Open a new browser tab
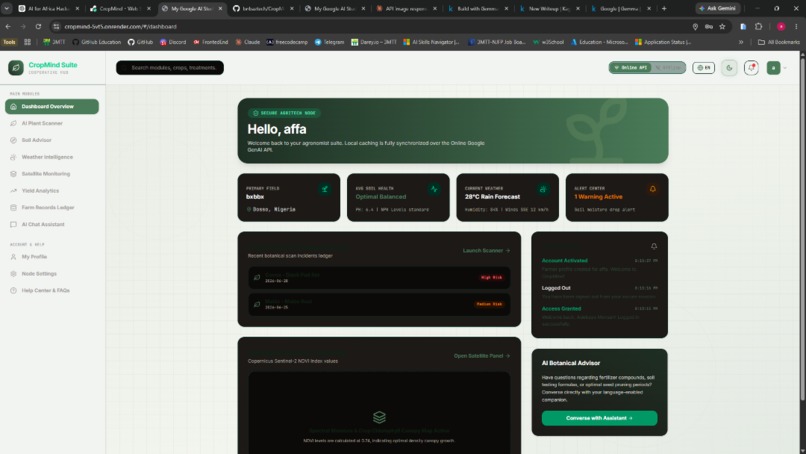This screenshot has width=806, height=454. click(x=664, y=9)
